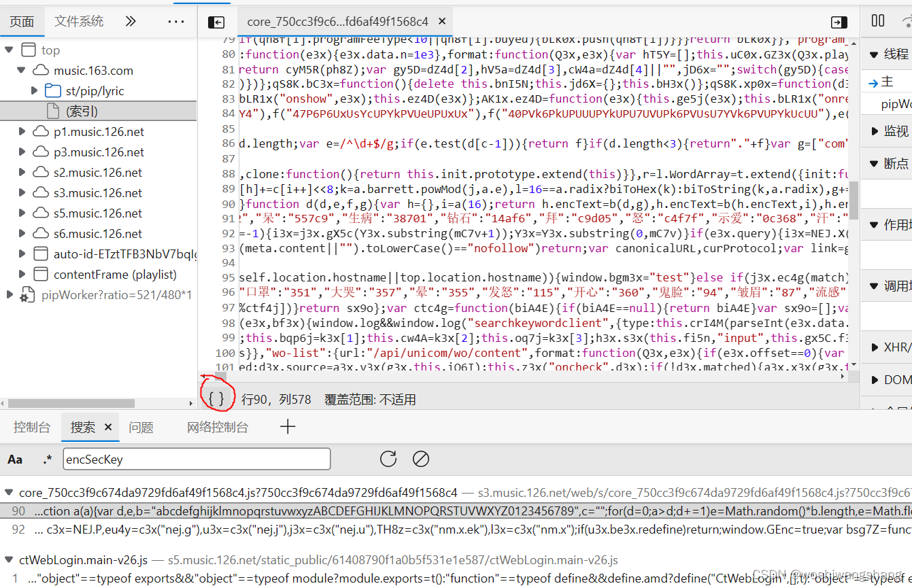Open ctWebLogin search result on line 1
Image resolution: width=912 pixels, height=588 pixels.
456,578
